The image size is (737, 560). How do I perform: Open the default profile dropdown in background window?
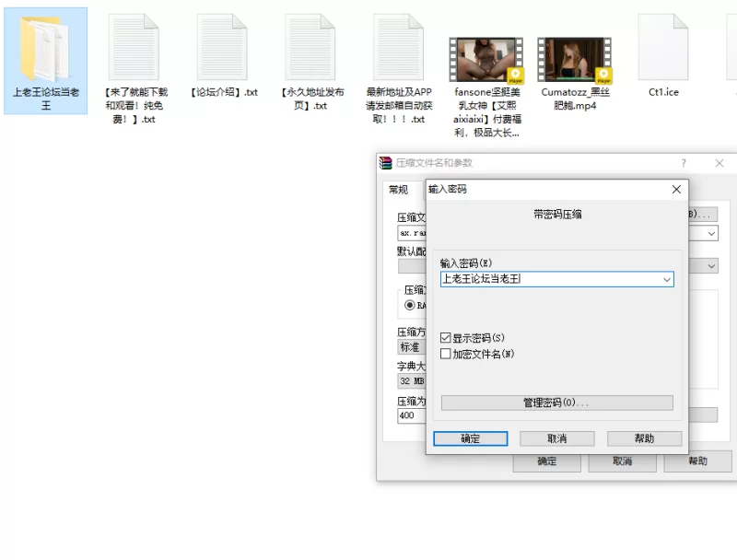711,266
